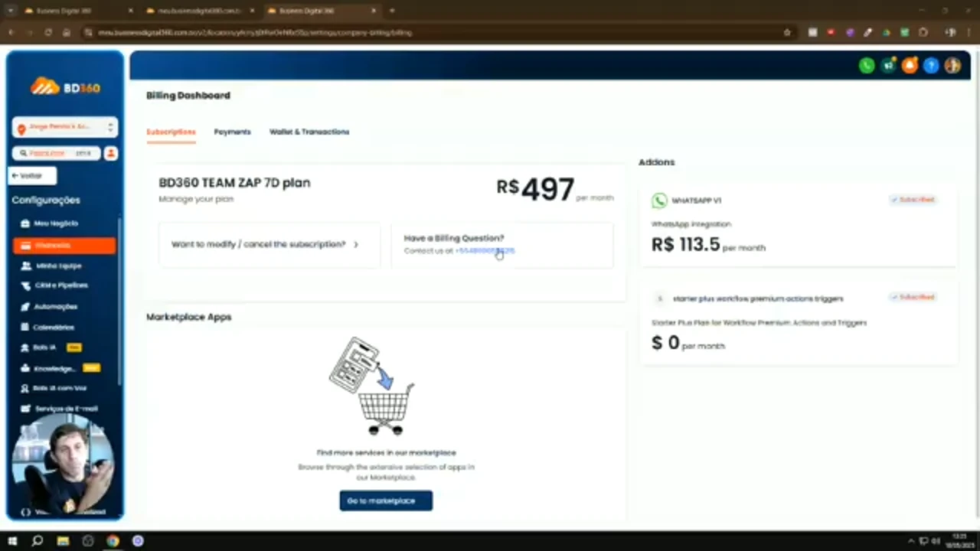Reload the page in the browser
The width and height of the screenshot is (980, 551).
coord(48,33)
